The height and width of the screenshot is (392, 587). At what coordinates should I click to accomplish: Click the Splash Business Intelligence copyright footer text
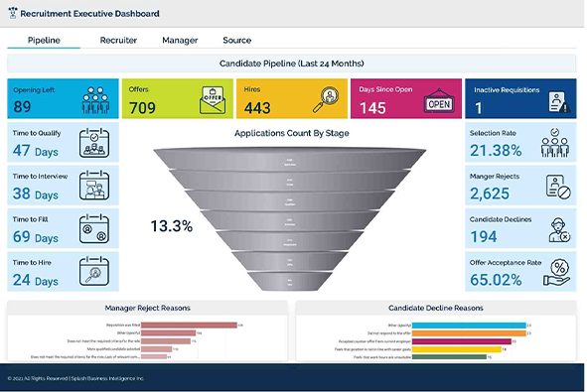coord(75,378)
